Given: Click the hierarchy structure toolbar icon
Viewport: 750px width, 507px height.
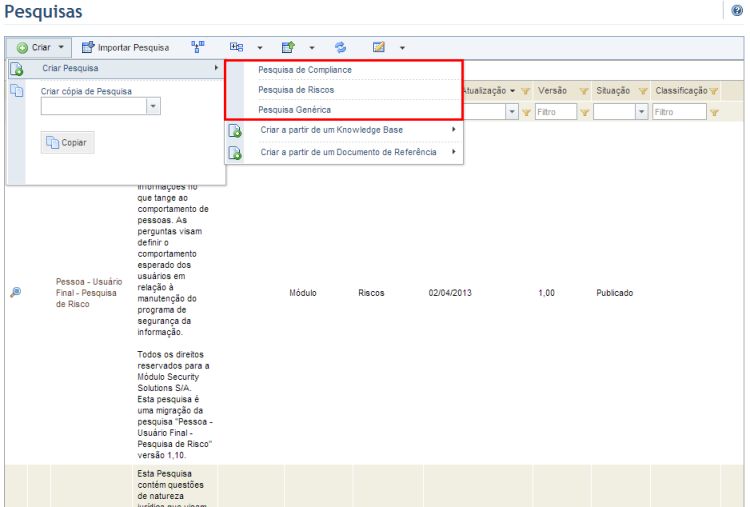Looking at the screenshot, I should point(198,47).
